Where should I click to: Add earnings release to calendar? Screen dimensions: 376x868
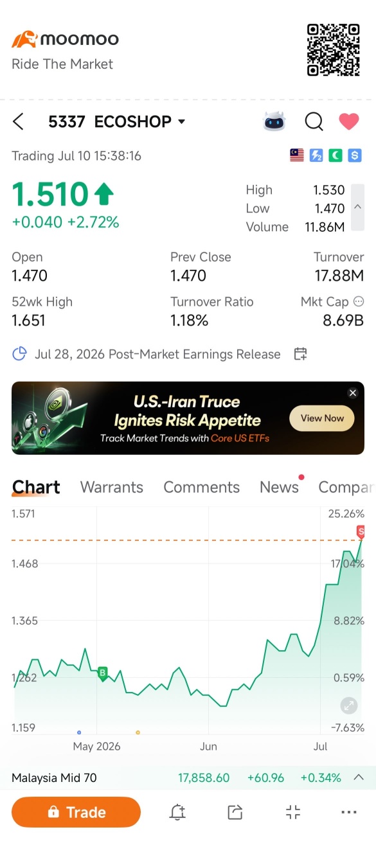pos(300,354)
